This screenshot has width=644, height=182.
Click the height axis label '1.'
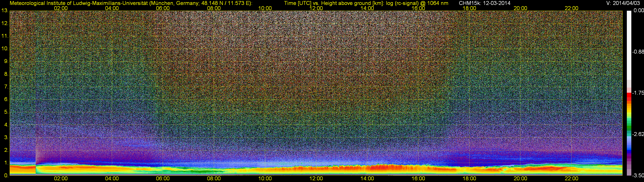pos(6,163)
